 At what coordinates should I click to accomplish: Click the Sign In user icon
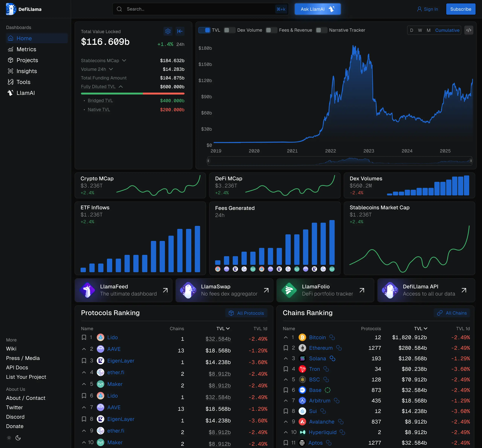tap(419, 9)
